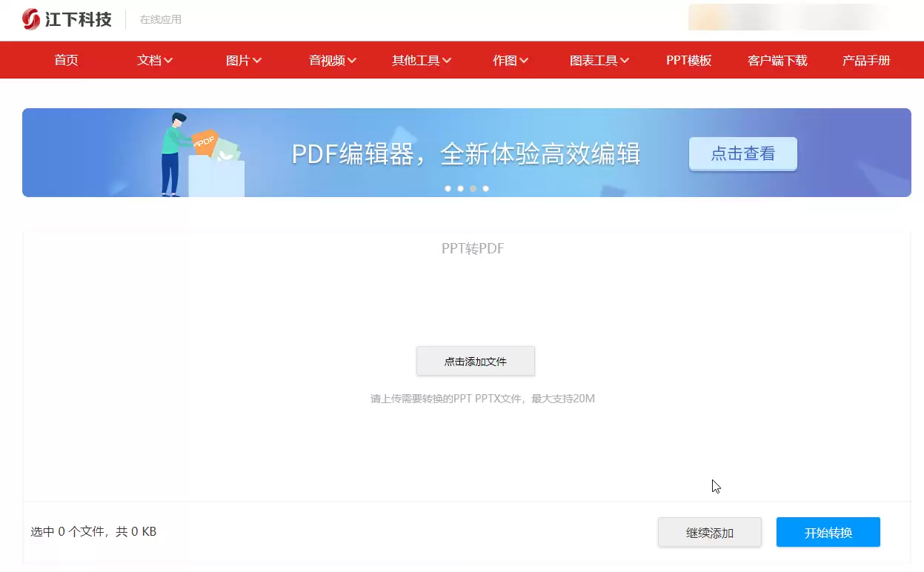The width and height of the screenshot is (924, 572).
Task: Click the 江下科技 logo icon
Action: [x=30, y=19]
